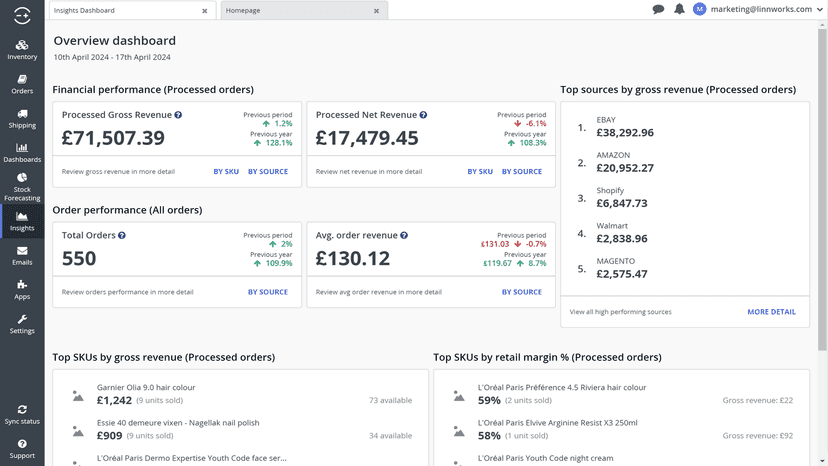Open the Inventory section in sidebar
Viewport: 828px width, 466px height.
(22, 50)
